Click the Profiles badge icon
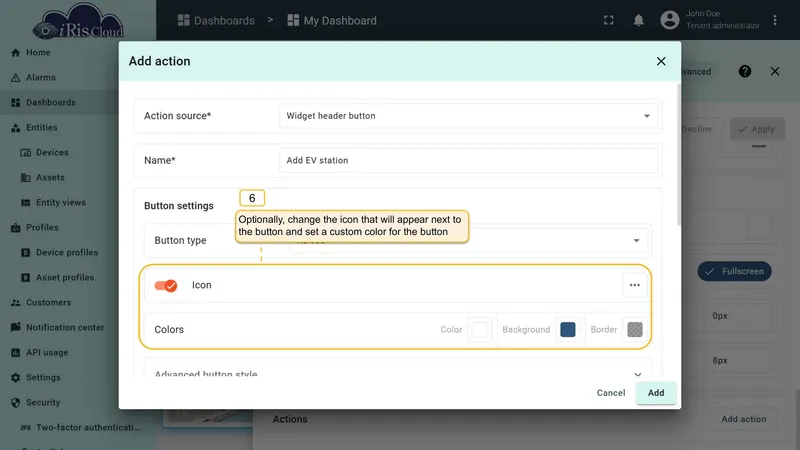 click(15, 228)
